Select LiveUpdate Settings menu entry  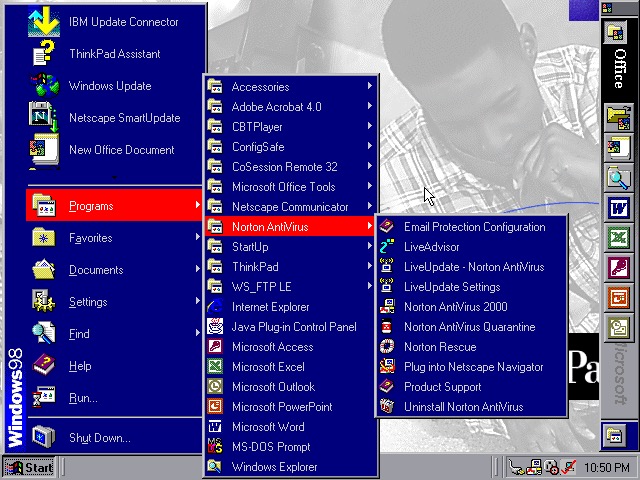(451, 287)
